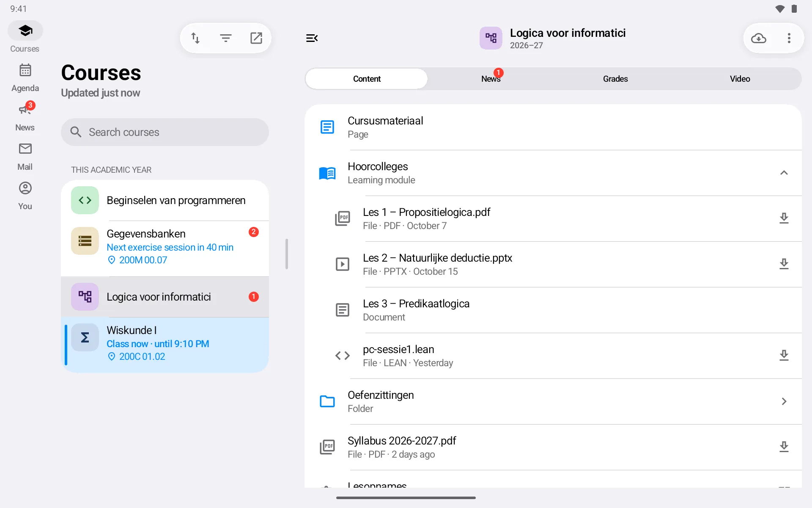Screen dimensions: 812x508
Task: Click the Search courses field
Action: [165, 132]
